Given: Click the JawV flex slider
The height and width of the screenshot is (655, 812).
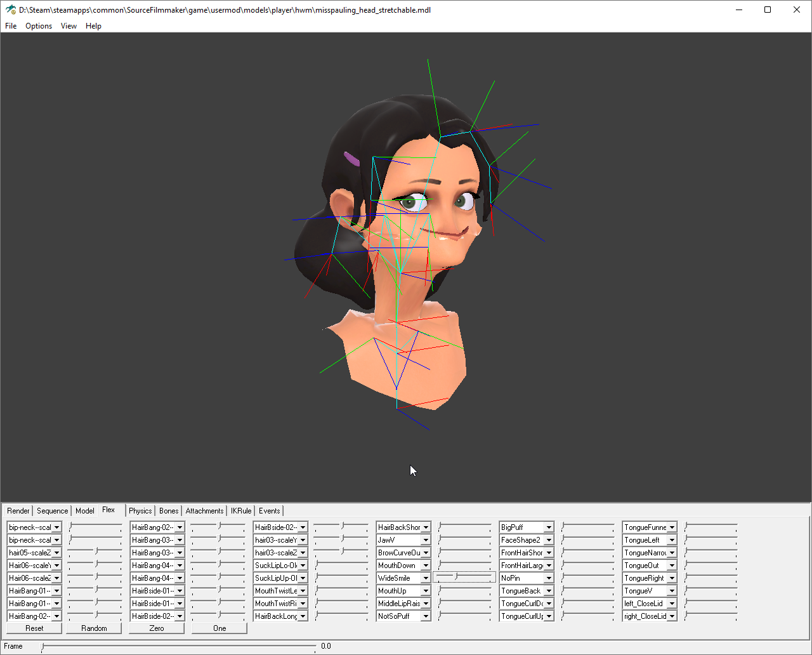Looking at the screenshot, I should click(x=464, y=539).
